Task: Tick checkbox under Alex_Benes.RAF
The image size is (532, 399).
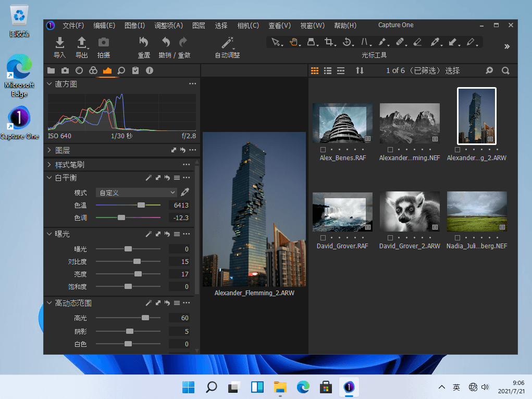Action: 323,149
